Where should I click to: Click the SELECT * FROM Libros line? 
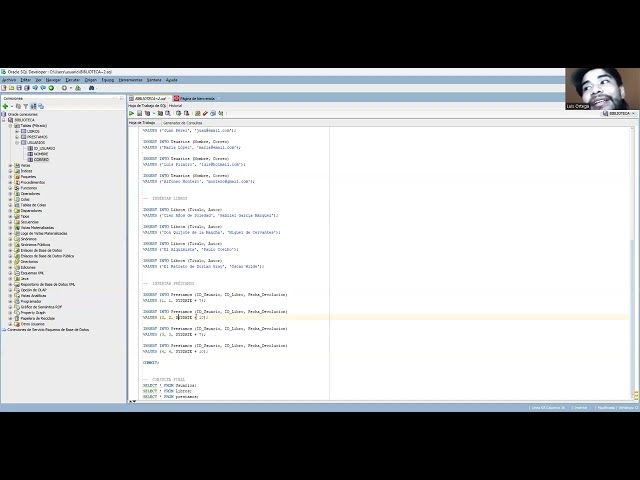click(167, 391)
